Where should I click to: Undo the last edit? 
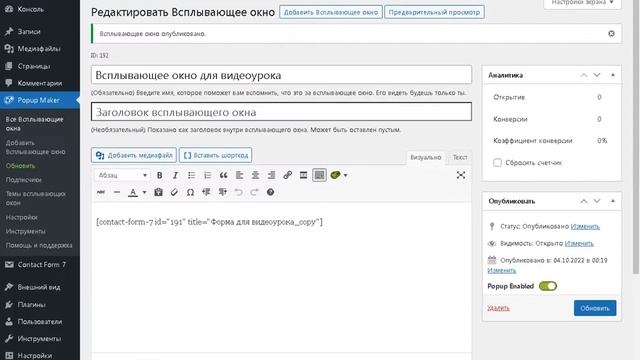pos(238,192)
